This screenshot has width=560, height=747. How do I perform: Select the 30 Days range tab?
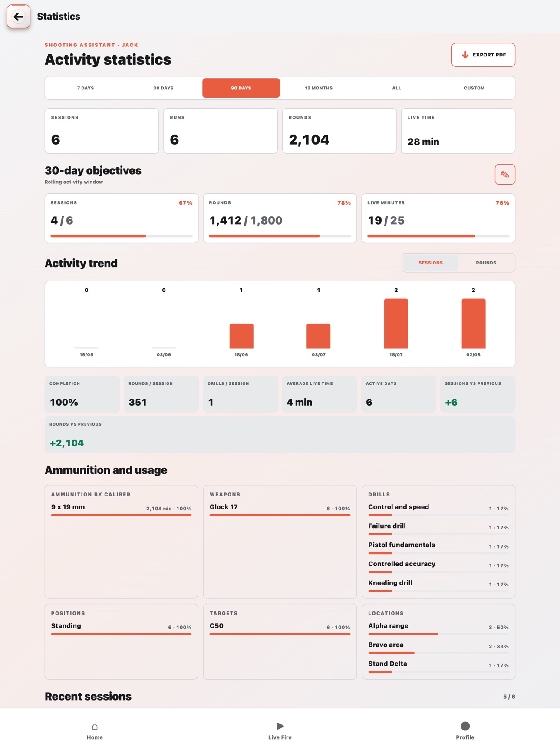tap(163, 88)
